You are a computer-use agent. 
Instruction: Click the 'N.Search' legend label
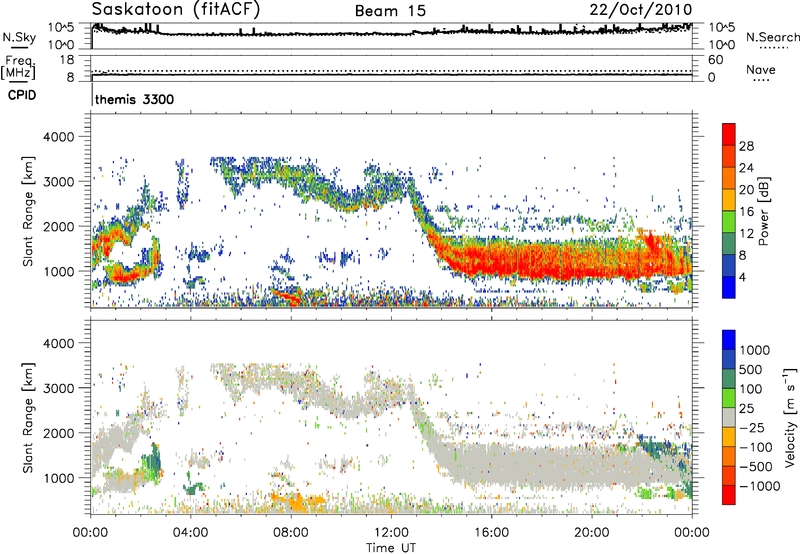click(772, 37)
